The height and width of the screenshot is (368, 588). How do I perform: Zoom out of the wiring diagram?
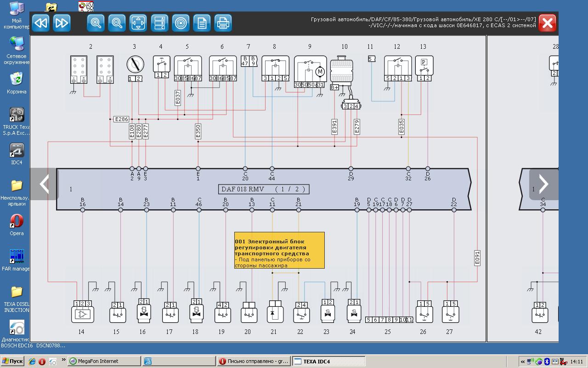click(117, 23)
